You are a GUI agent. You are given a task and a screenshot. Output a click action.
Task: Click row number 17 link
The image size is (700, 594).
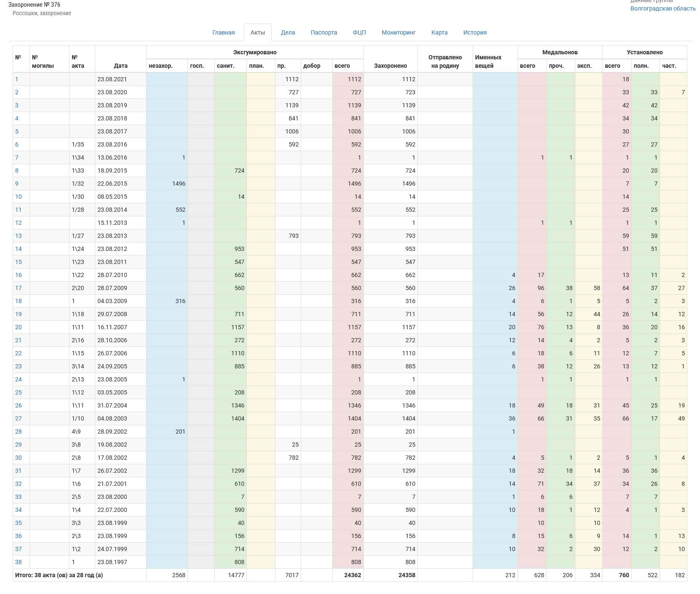pos(19,288)
